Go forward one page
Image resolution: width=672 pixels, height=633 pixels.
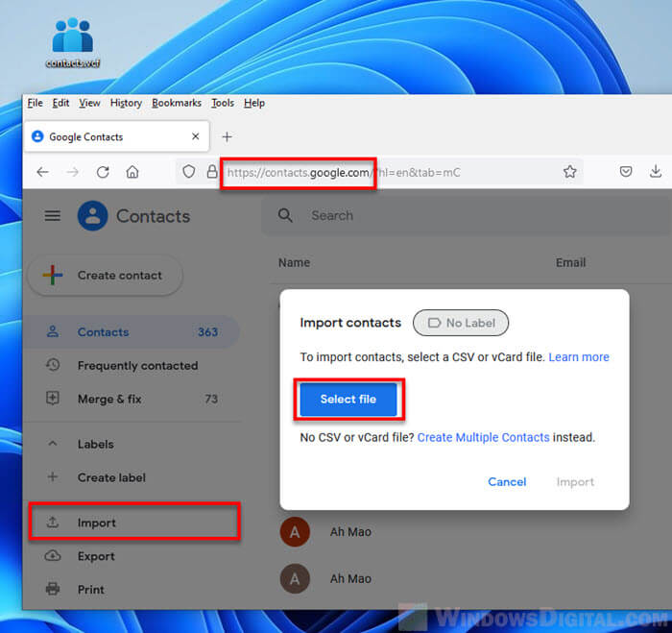pyautogui.click(x=73, y=172)
